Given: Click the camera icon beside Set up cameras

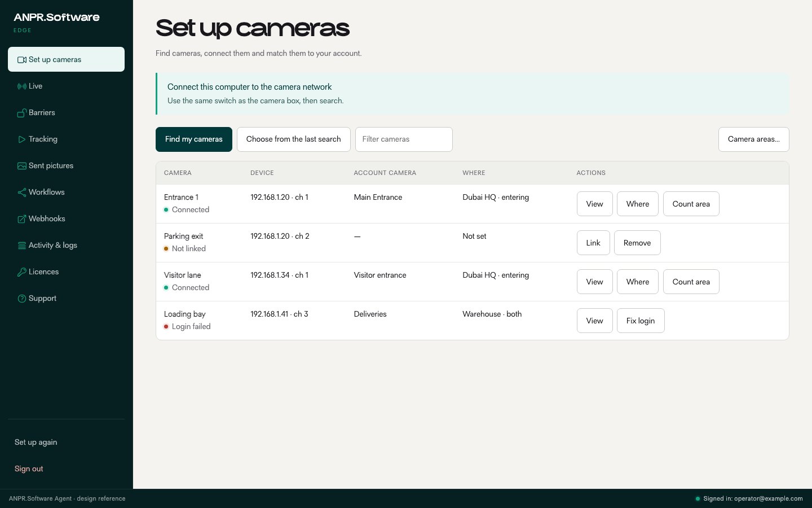Looking at the screenshot, I should (22, 60).
